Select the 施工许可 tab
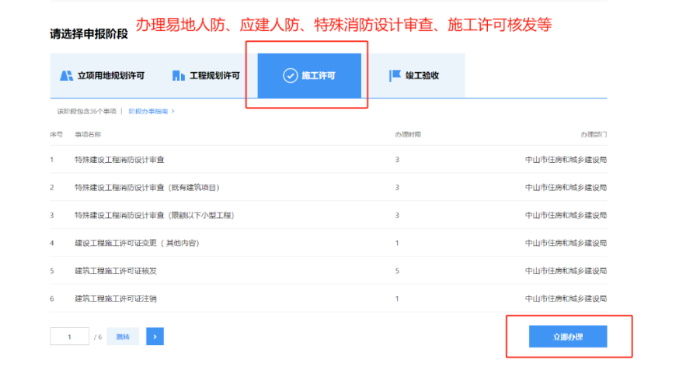Screen dimensions: 700x373 [x=309, y=76]
